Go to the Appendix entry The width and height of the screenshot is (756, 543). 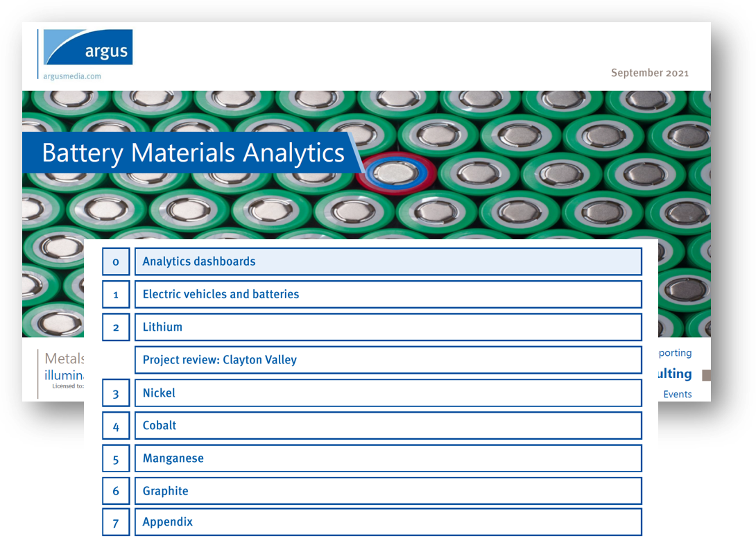(x=387, y=522)
